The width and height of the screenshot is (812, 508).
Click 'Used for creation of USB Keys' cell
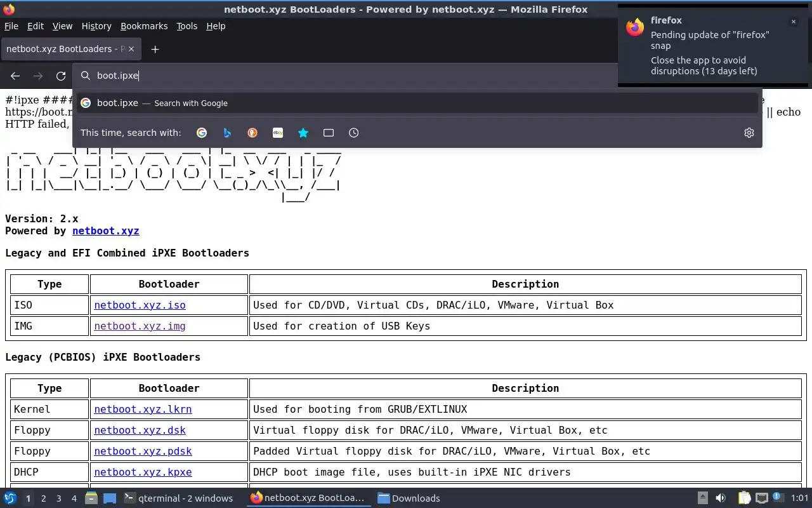(525, 326)
